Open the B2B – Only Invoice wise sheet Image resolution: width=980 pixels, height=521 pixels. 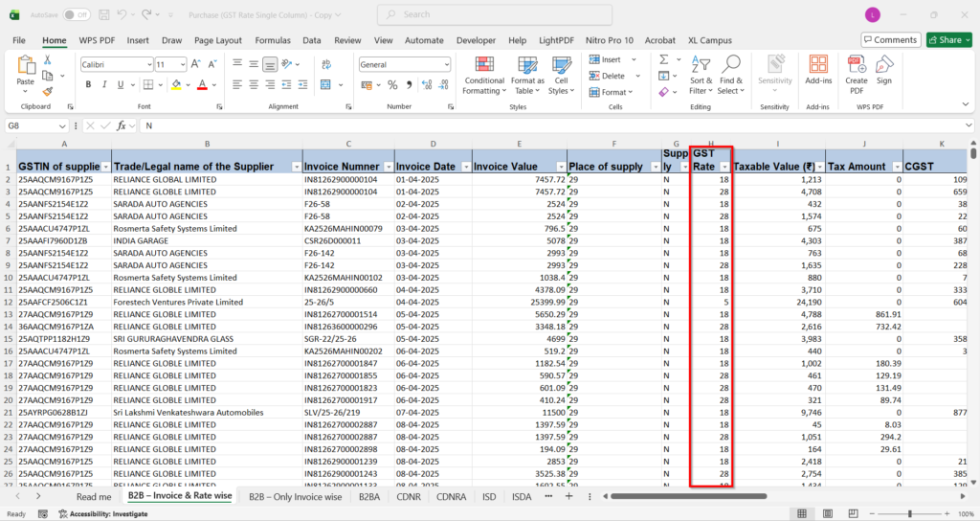(295, 497)
